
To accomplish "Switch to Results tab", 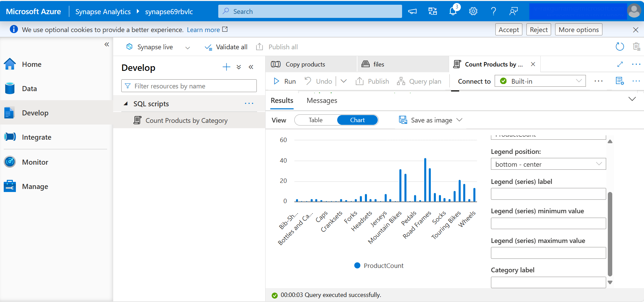I will point(282,101).
